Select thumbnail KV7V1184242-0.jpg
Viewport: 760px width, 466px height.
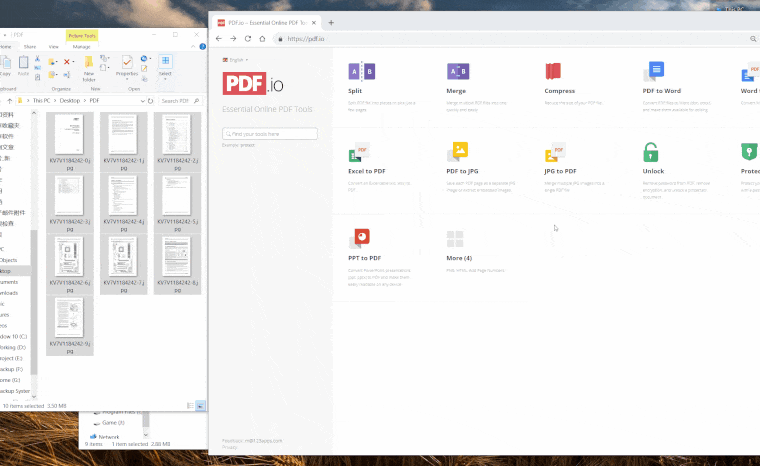pos(70,142)
